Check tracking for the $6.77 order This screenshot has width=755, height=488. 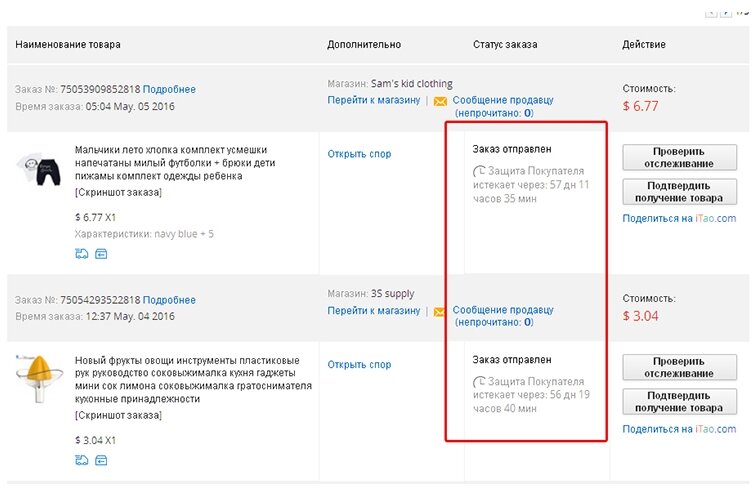[x=679, y=158]
